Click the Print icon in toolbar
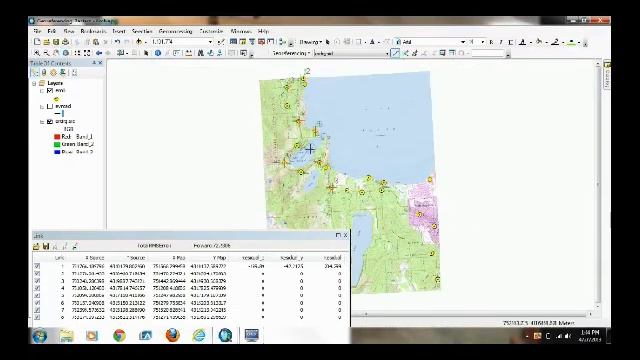Image resolution: width=640 pixels, height=360 pixels. click(65, 42)
